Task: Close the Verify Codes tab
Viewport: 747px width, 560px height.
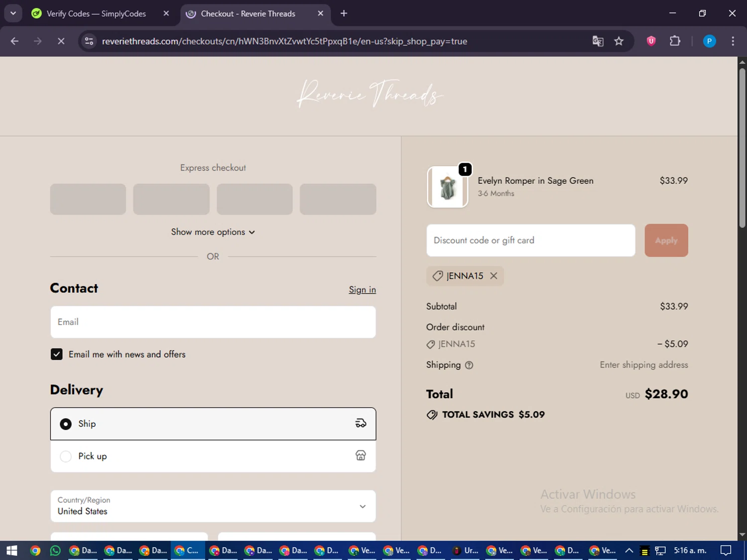Action: pyautogui.click(x=166, y=13)
